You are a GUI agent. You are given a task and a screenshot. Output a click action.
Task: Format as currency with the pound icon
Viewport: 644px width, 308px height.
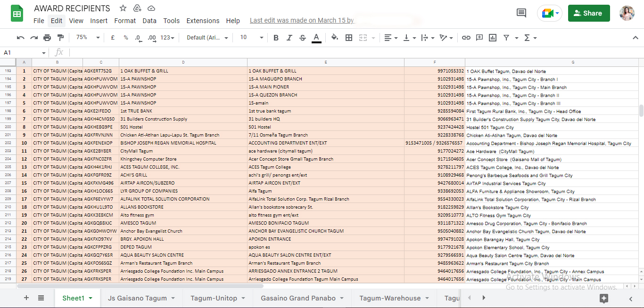pyautogui.click(x=113, y=38)
